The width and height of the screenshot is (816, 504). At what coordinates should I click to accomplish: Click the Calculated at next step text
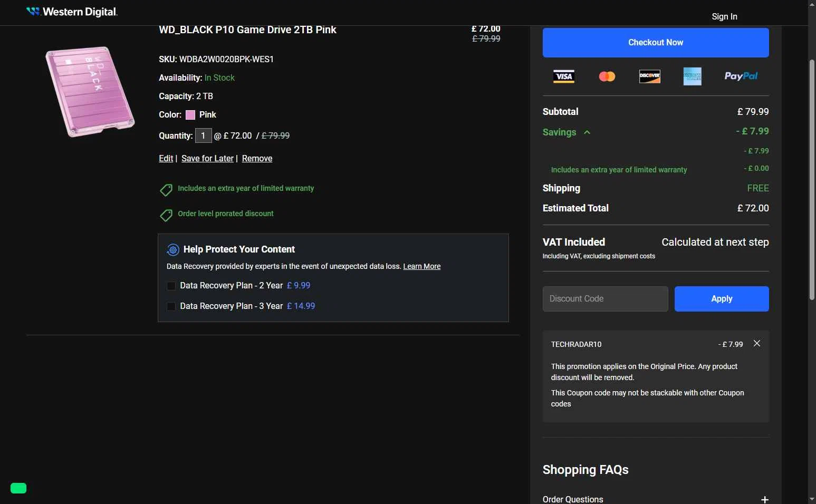coord(715,242)
